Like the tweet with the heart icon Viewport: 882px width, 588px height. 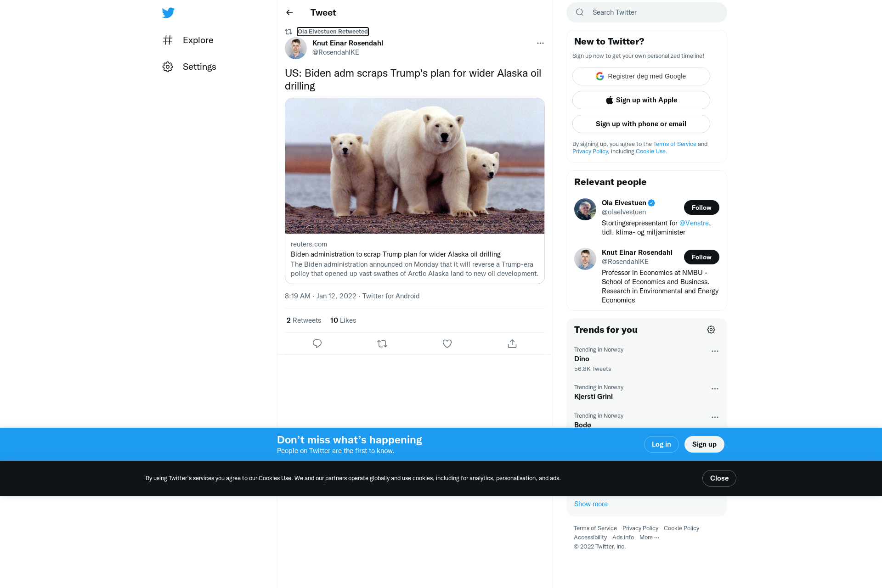447,343
